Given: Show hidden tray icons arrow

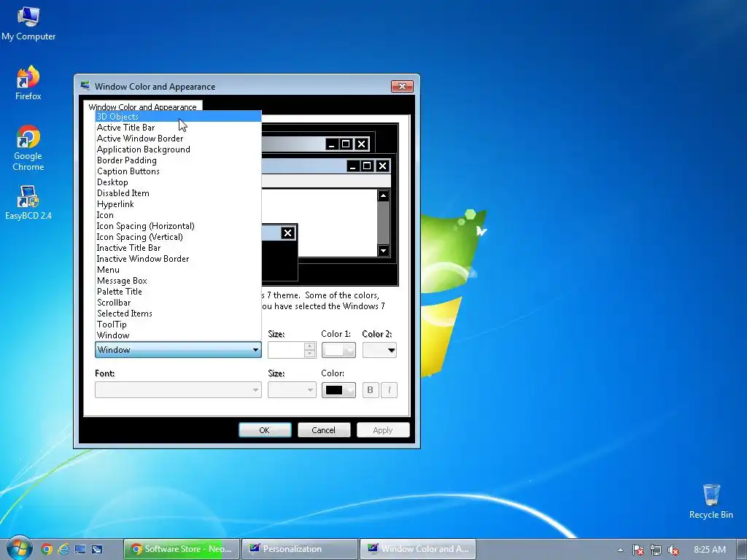Looking at the screenshot, I should click(620, 550).
